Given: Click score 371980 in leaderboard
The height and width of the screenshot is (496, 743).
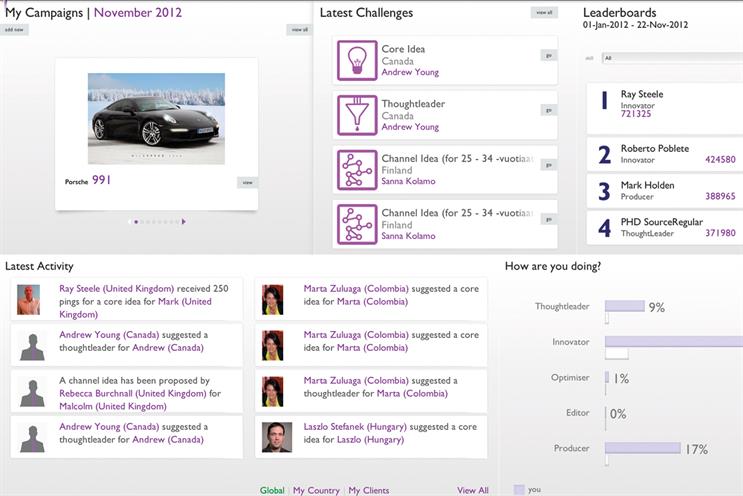Looking at the screenshot, I should [x=720, y=233].
